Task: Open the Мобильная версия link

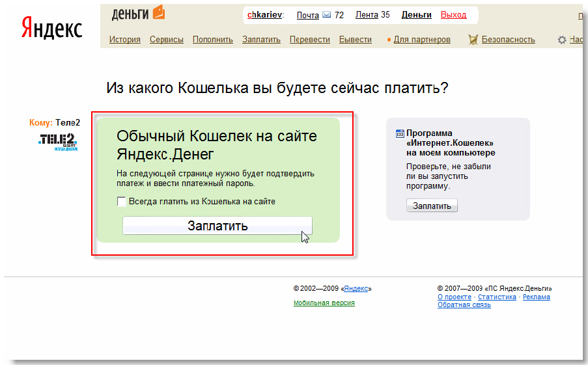Action: tap(324, 303)
